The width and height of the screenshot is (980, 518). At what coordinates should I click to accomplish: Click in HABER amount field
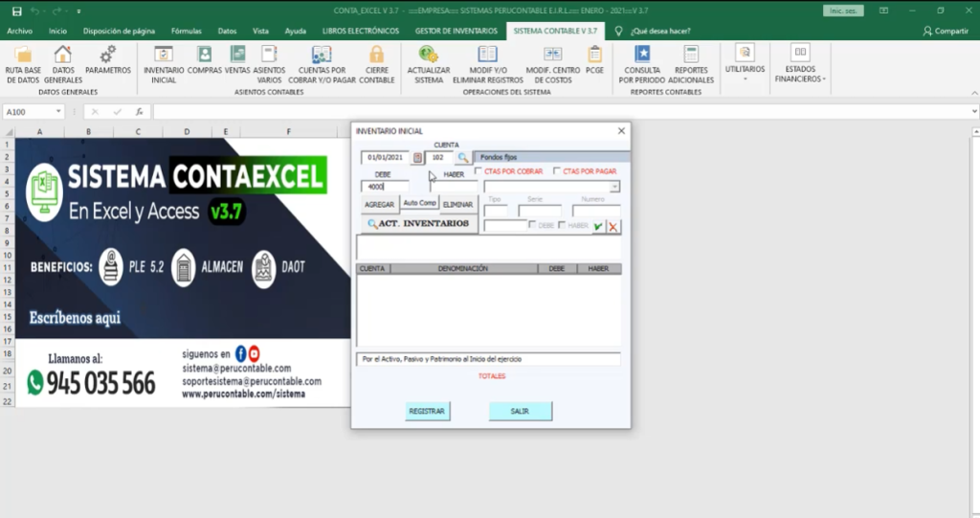click(454, 187)
